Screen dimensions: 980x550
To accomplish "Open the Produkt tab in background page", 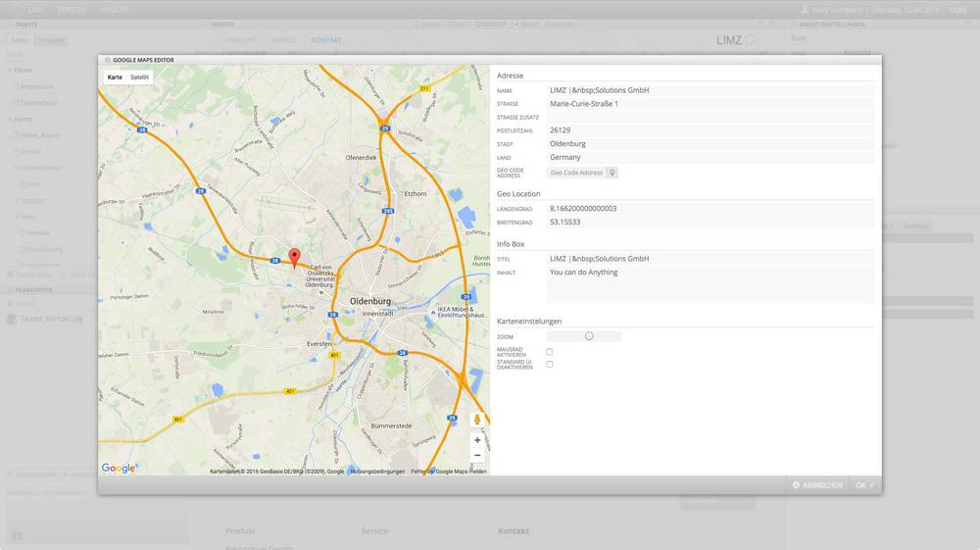I will click(241, 40).
